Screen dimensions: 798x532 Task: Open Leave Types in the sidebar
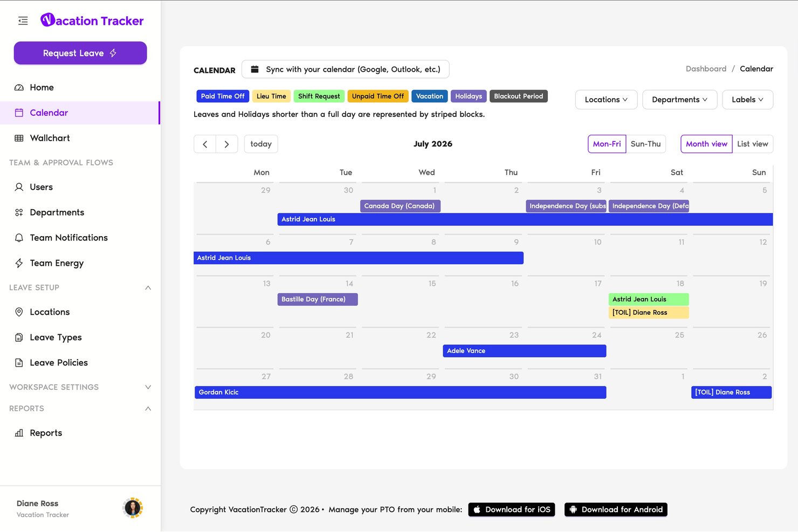(80, 337)
